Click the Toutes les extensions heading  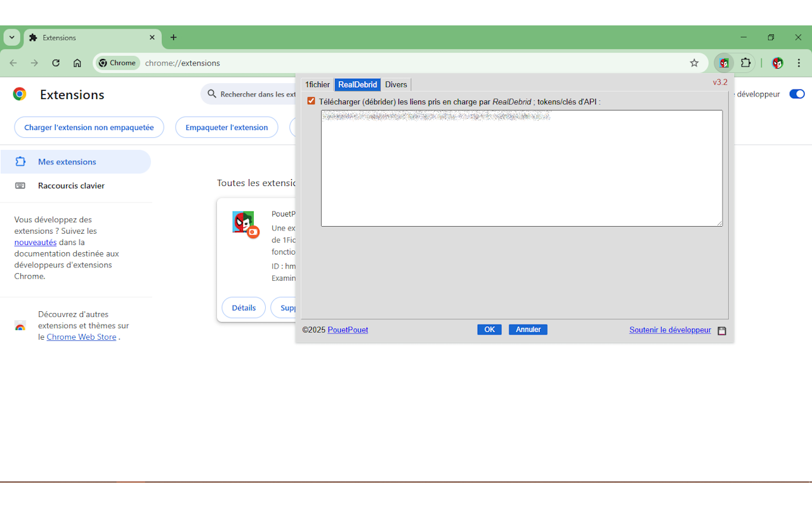[257, 183]
